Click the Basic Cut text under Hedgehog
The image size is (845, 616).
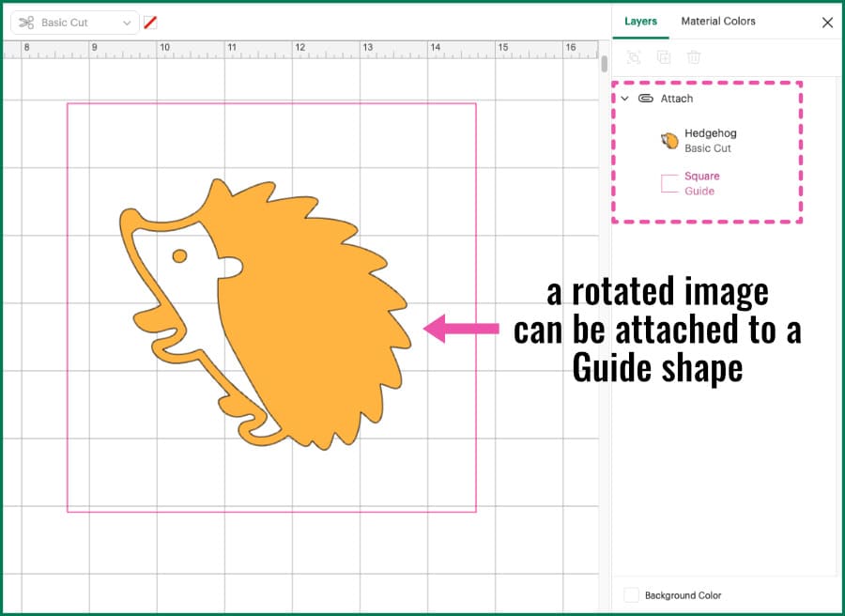(x=708, y=148)
